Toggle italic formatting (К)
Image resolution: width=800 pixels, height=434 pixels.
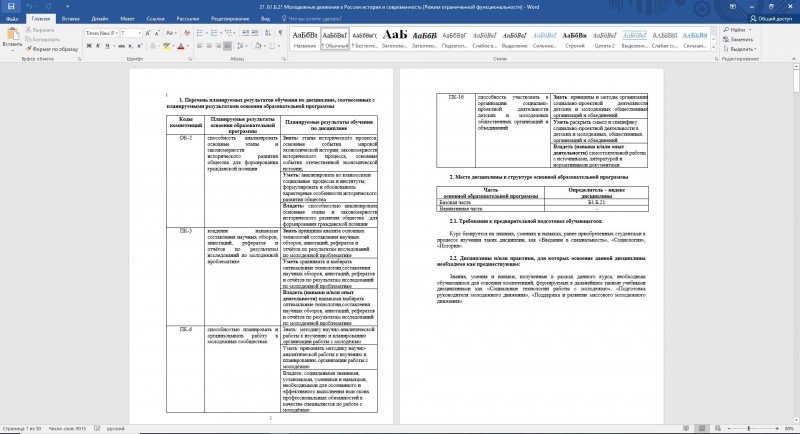click(98, 46)
